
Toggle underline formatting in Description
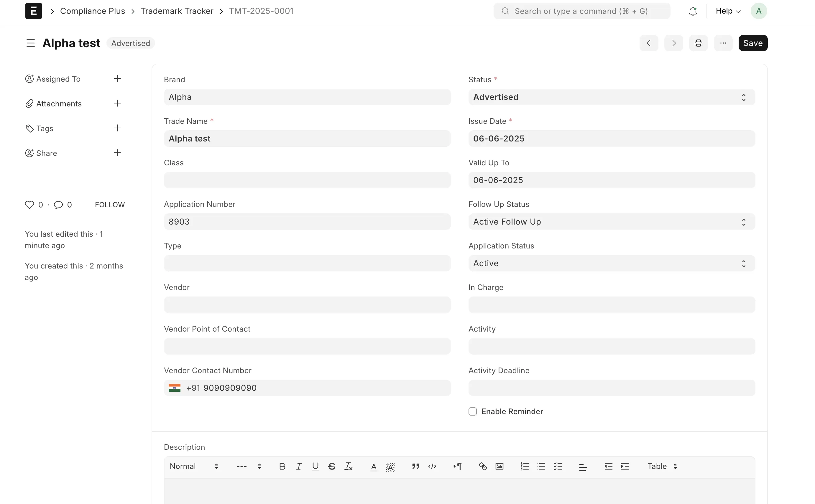[x=315, y=466]
